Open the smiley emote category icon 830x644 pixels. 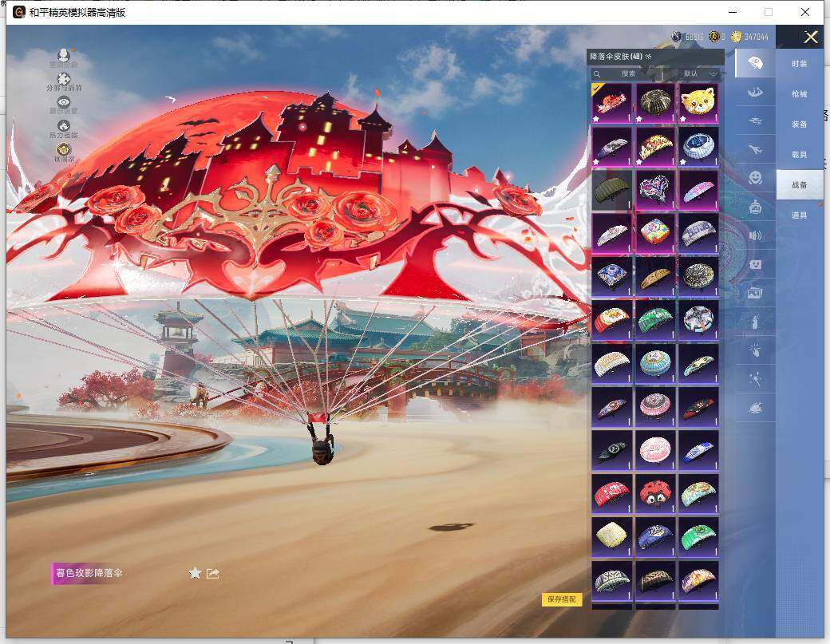click(x=755, y=177)
